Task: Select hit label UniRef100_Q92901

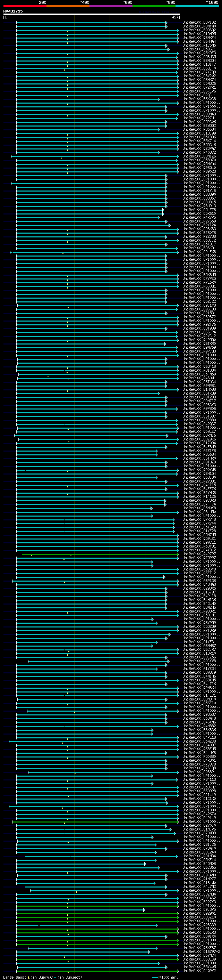Action: pos(199,913)
